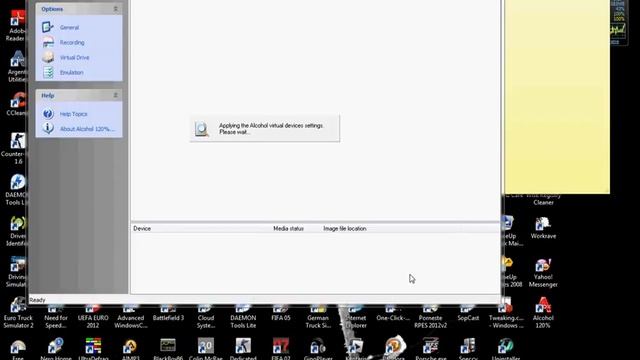Select Driver Identifier desktop shortcut
Screen dimensions: 640x360
(x=17, y=231)
